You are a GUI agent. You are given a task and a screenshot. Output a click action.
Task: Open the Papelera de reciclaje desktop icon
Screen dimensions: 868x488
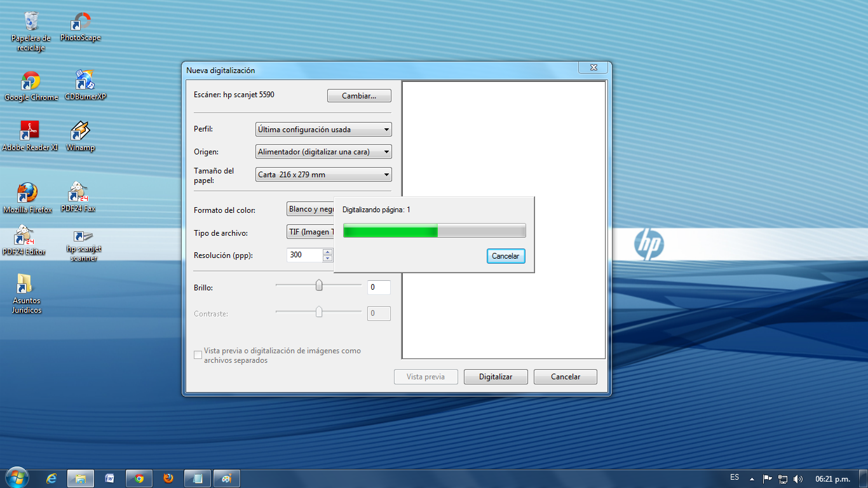pyautogui.click(x=31, y=32)
